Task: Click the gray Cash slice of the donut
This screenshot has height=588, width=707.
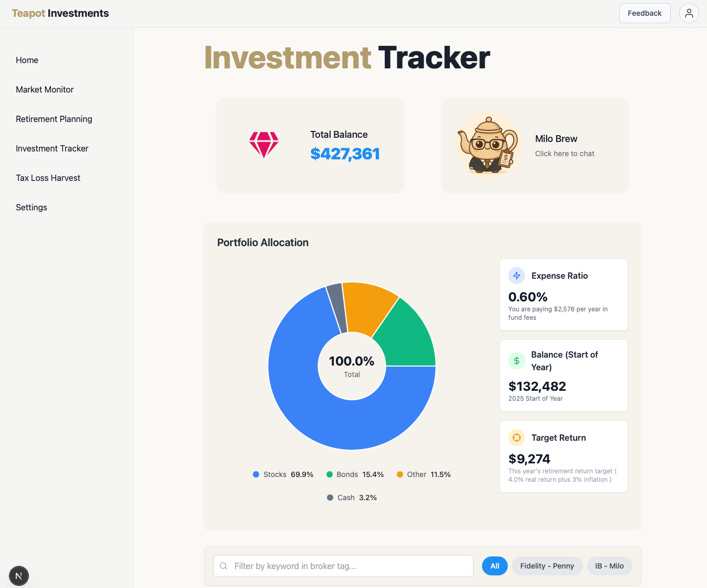Action: 338,308
